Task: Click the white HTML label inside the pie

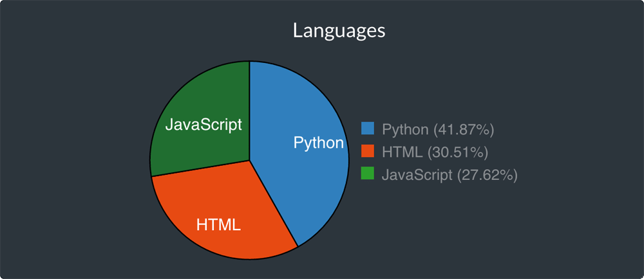Action: click(x=218, y=225)
